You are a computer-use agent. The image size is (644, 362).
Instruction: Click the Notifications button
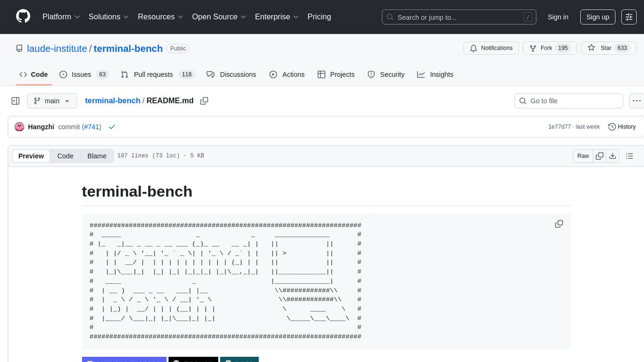(x=491, y=48)
